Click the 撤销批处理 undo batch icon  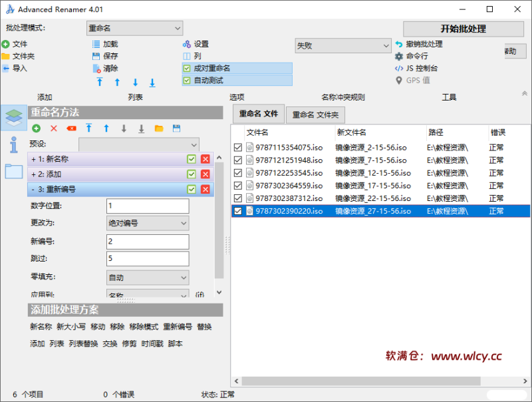coord(399,44)
